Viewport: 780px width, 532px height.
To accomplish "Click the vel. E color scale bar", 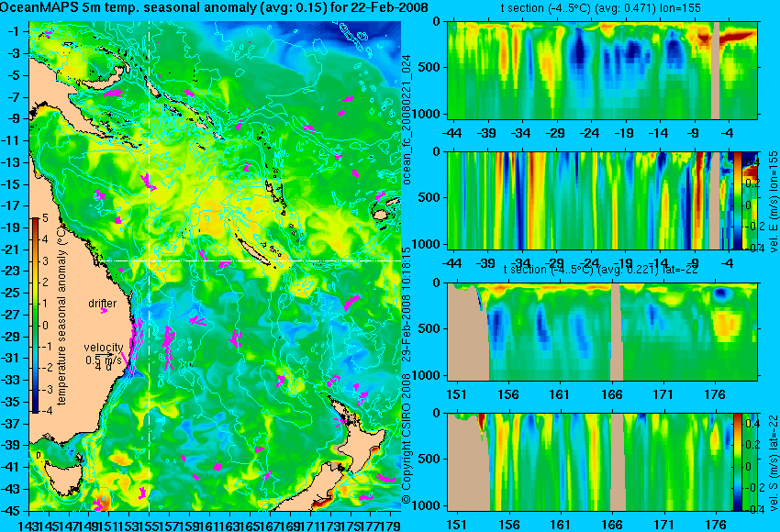I will [738, 200].
